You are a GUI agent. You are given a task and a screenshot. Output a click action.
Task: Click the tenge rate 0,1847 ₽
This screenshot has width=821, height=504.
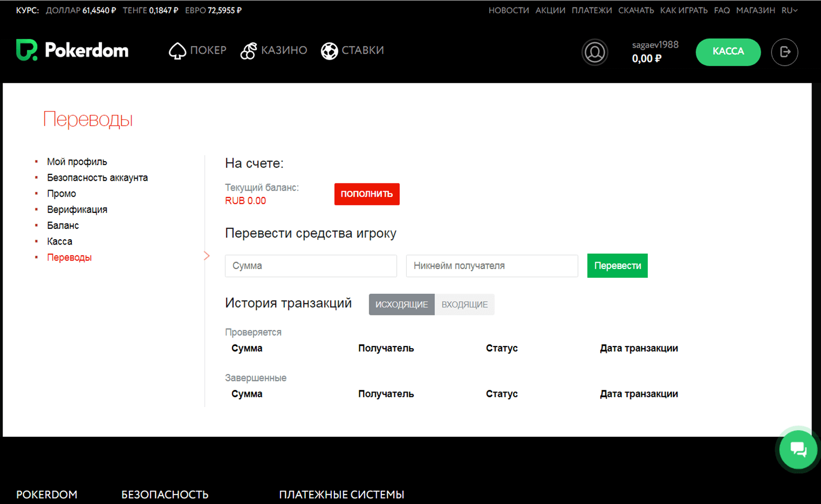click(163, 10)
